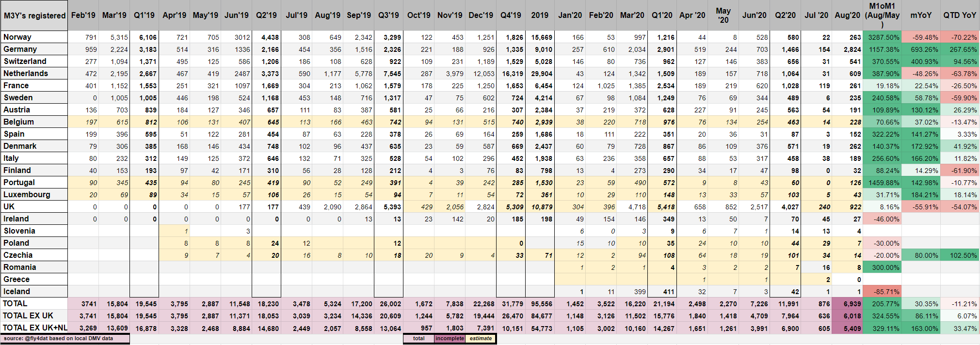Select the Portugal row label
Image resolution: width=980 pixels, height=345 pixels.
click(34, 182)
